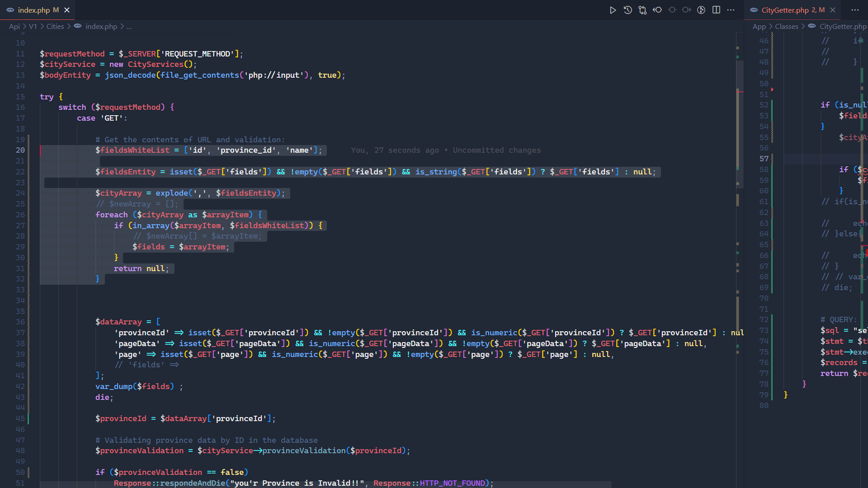Click 'return null;' on line 31
The width and height of the screenshot is (868, 488).
(142, 269)
